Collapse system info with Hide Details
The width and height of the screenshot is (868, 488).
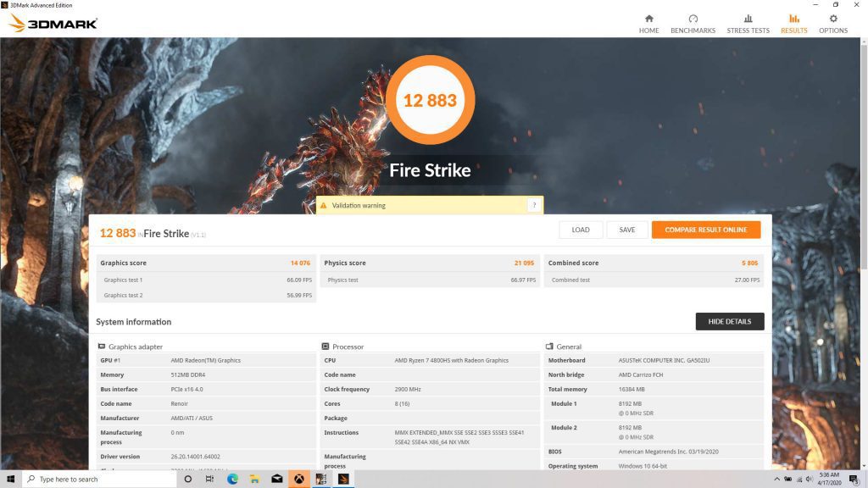click(x=729, y=321)
